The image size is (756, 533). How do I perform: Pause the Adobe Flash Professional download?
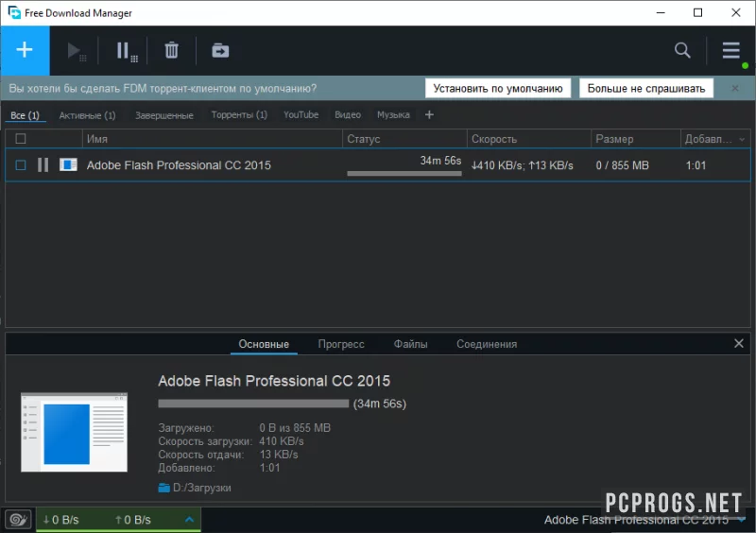[43, 165]
